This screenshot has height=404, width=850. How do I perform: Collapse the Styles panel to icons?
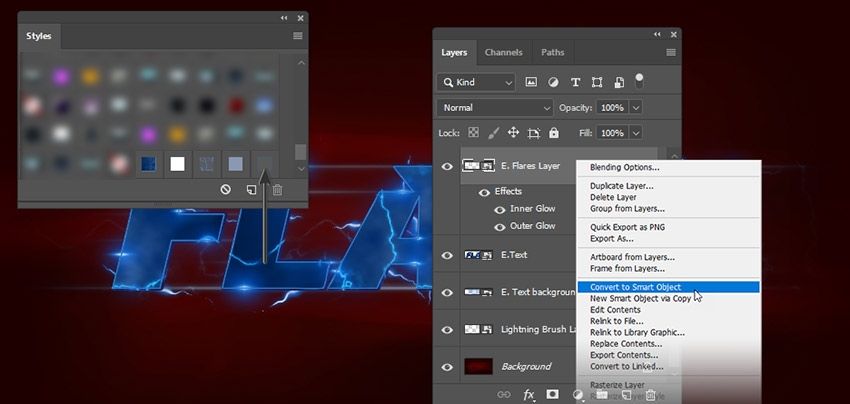284,18
